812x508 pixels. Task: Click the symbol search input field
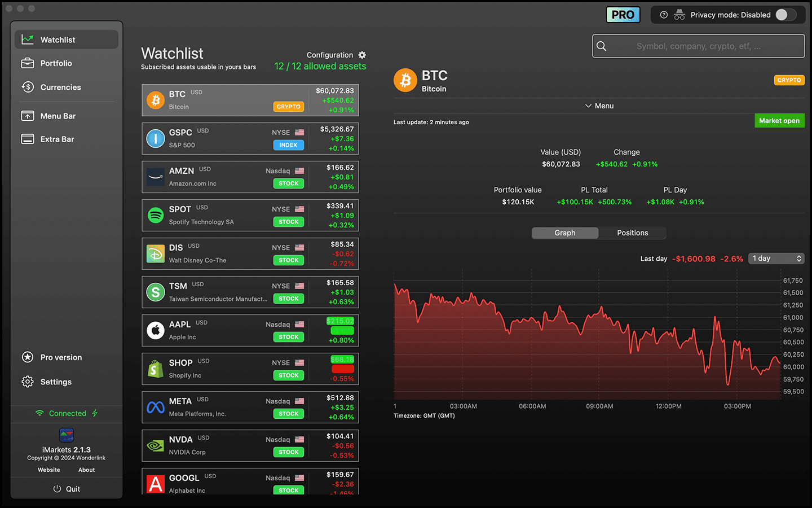698,46
